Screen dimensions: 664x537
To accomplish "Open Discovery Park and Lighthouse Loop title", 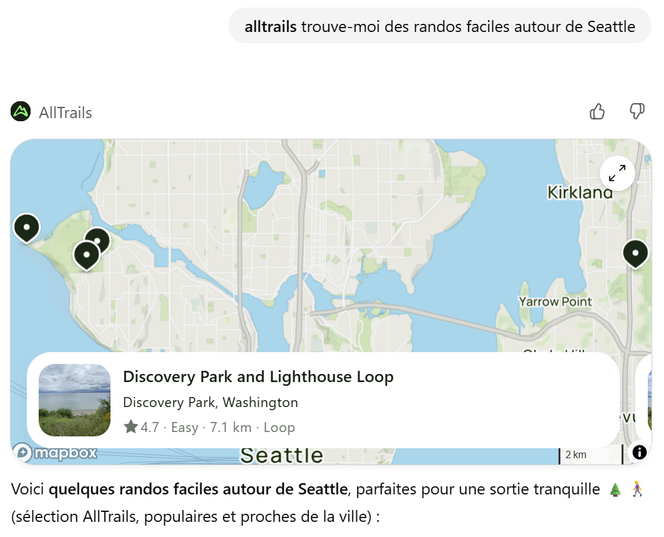I will [x=258, y=377].
